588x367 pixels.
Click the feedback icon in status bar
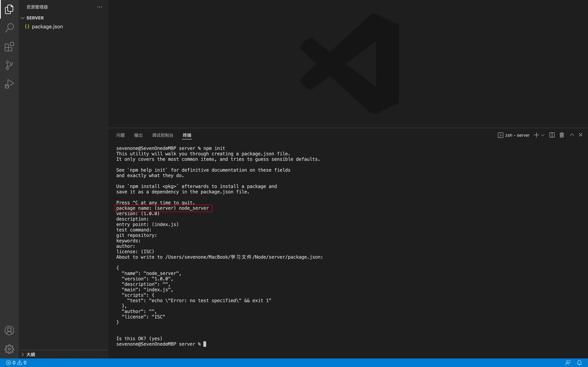568,363
